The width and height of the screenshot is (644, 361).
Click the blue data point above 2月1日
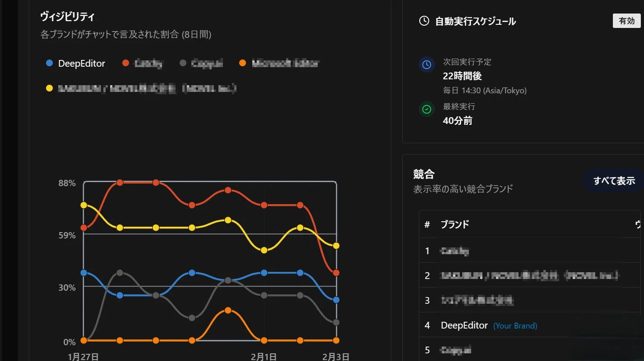(264, 272)
